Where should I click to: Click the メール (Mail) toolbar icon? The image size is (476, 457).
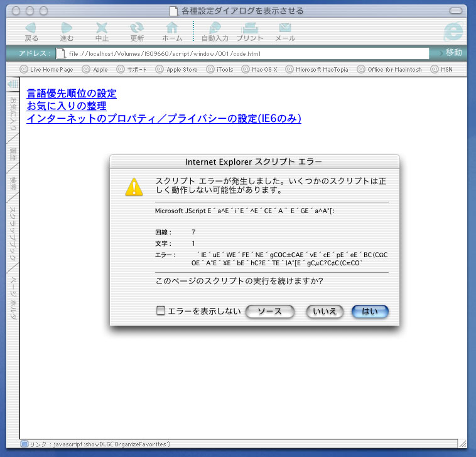click(x=285, y=31)
